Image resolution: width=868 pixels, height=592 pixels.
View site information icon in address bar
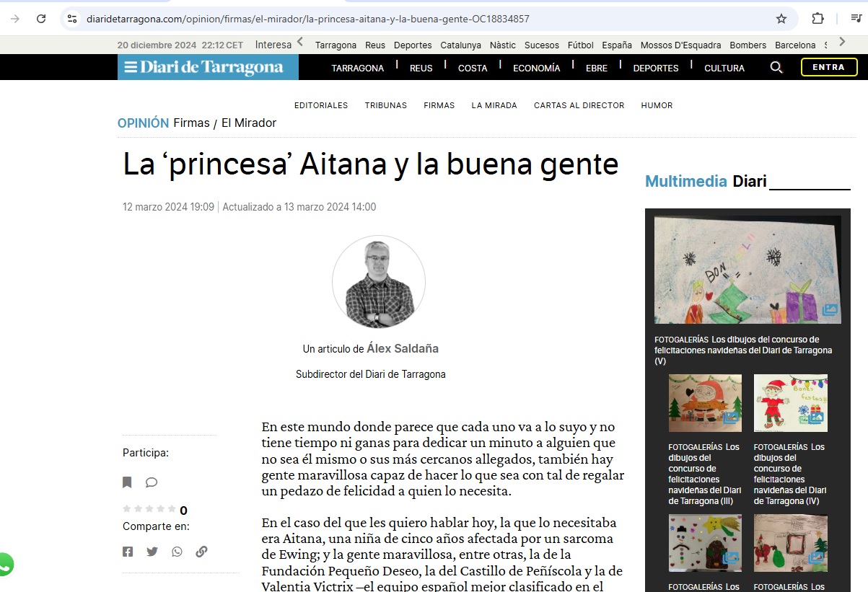71,19
